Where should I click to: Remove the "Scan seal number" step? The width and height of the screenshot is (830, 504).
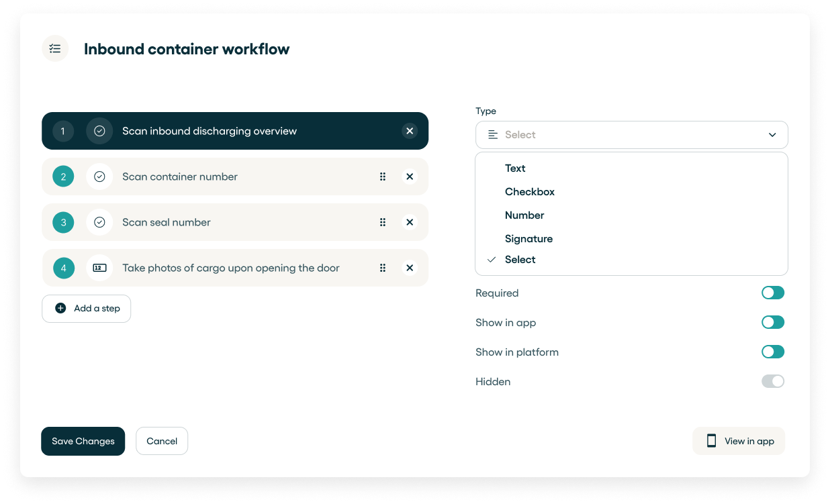410,222
